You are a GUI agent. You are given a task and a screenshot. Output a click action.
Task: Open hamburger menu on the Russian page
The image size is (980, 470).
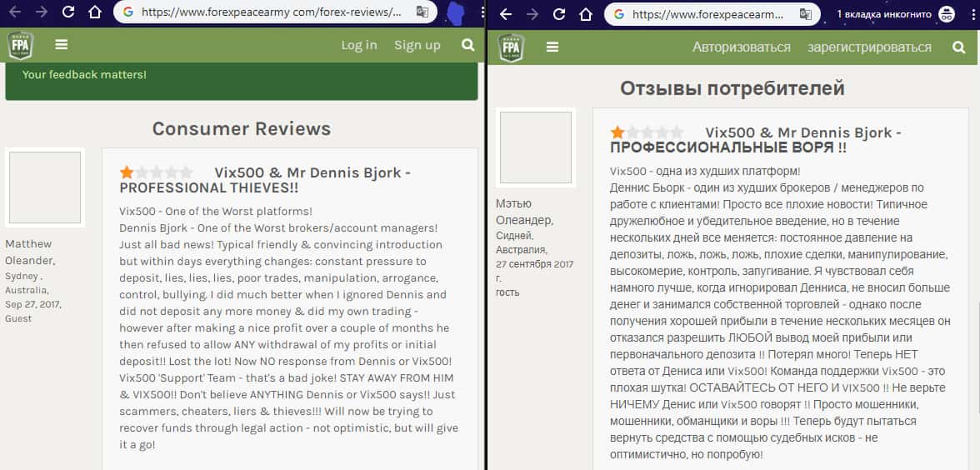552,47
